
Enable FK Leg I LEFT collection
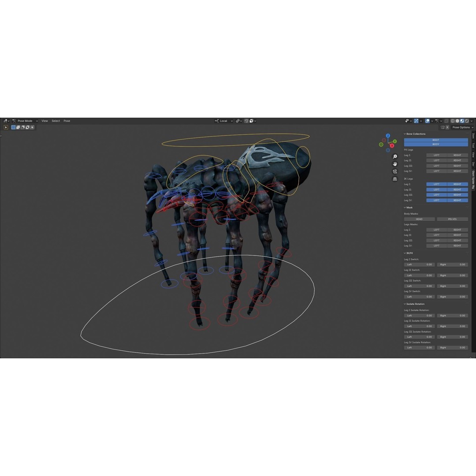436,155
